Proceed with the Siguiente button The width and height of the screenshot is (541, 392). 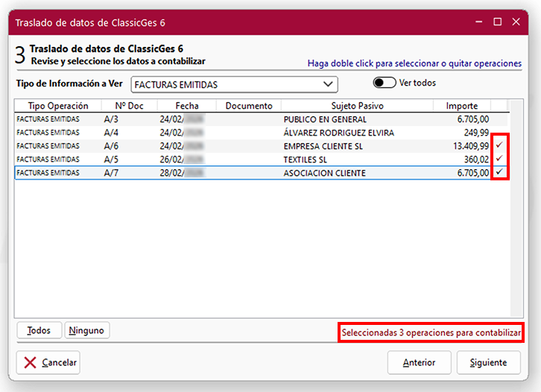coord(488,362)
